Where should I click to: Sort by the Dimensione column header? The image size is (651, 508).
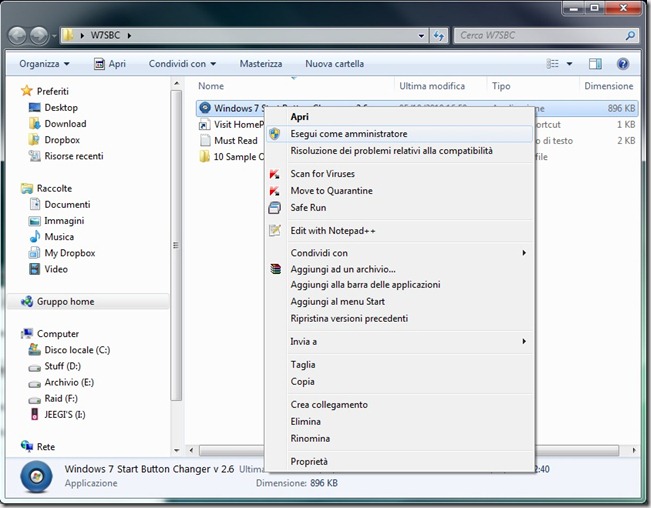609,86
